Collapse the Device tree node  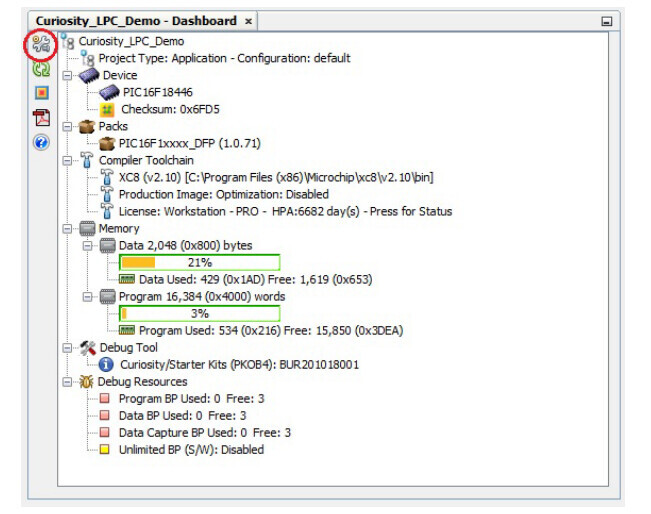(x=67, y=76)
